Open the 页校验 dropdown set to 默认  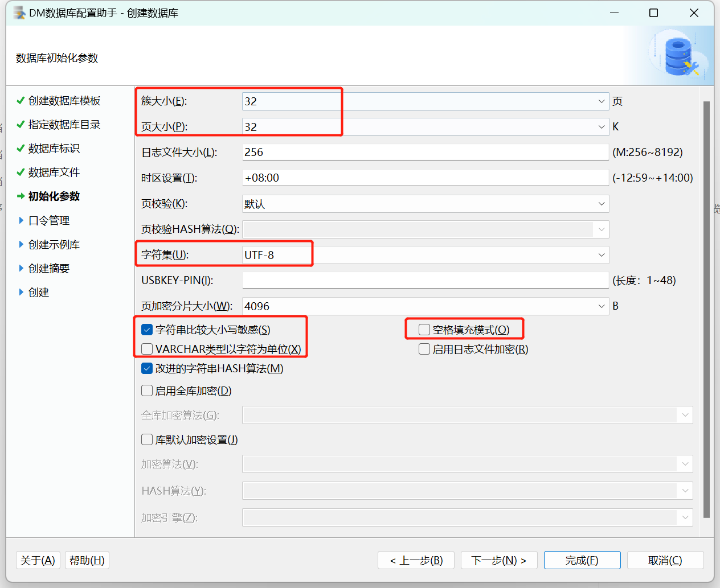pos(601,204)
